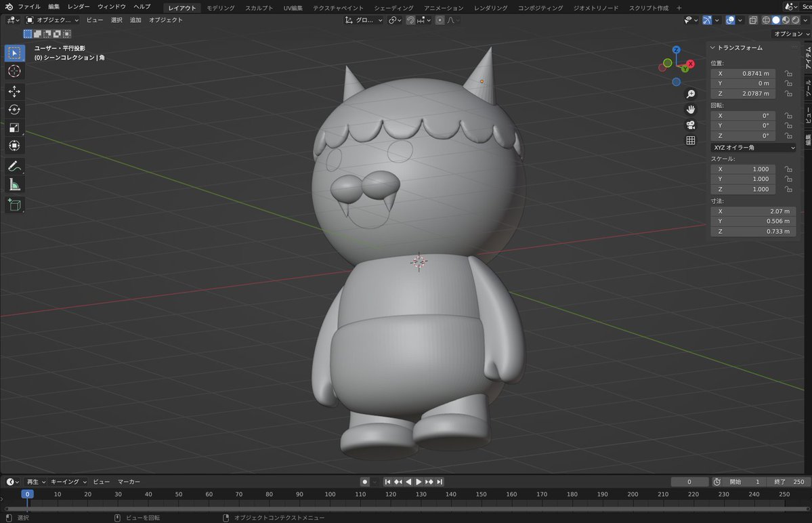Toggle X-ray mode

click(x=753, y=20)
